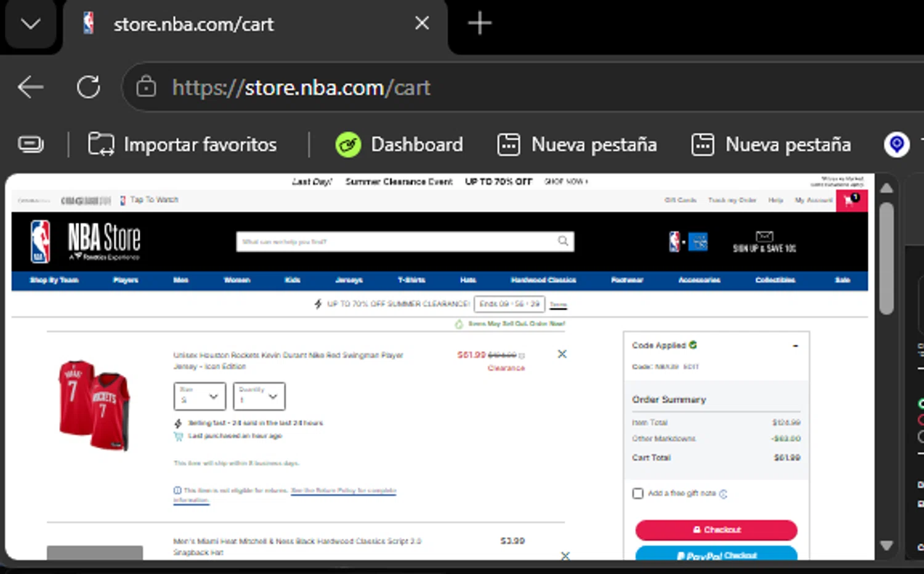Expand the Size dropdown for the jersey
The width and height of the screenshot is (924, 574).
point(200,397)
